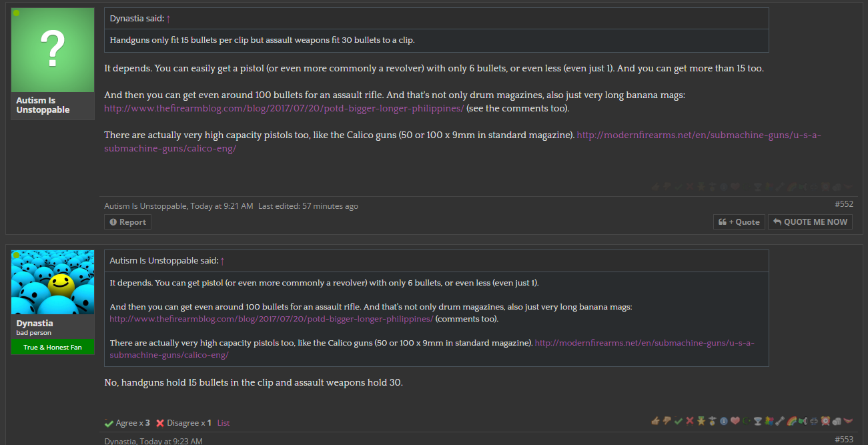Choose the pink heart rating icon
The width and height of the screenshot is (868, 445).
pos(735,421)
